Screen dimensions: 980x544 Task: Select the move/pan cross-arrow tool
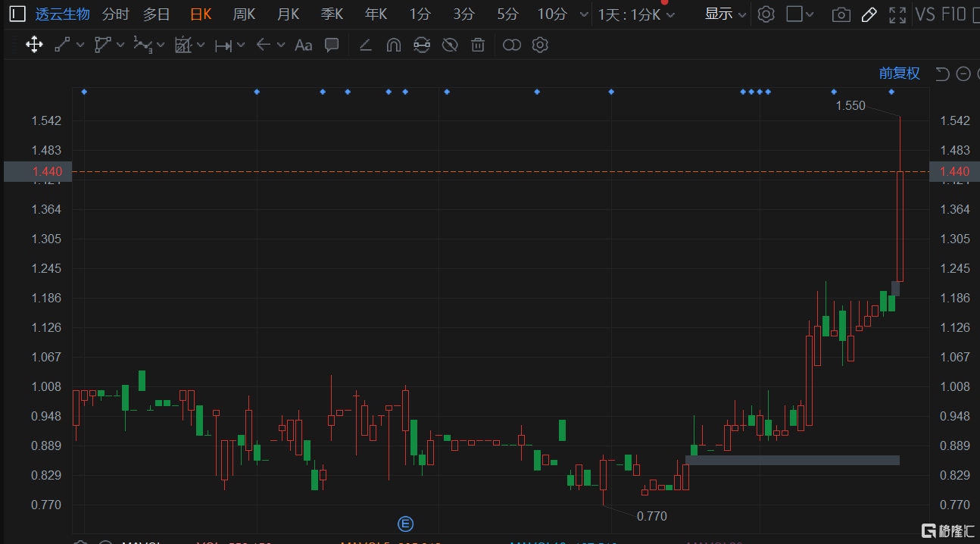(34, 45)
